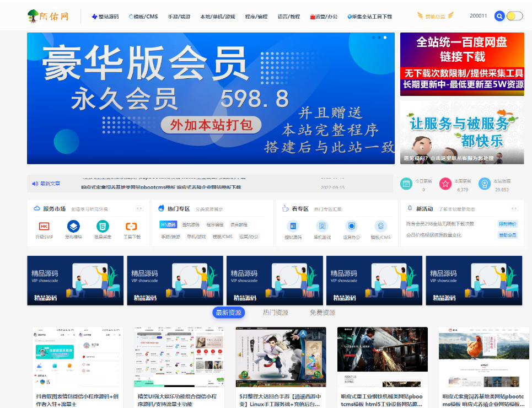The width and height of the screenshot is (532, 408).
Task: Open the 大话回合手游 resource thumbnail
Action: click(281, 357)
